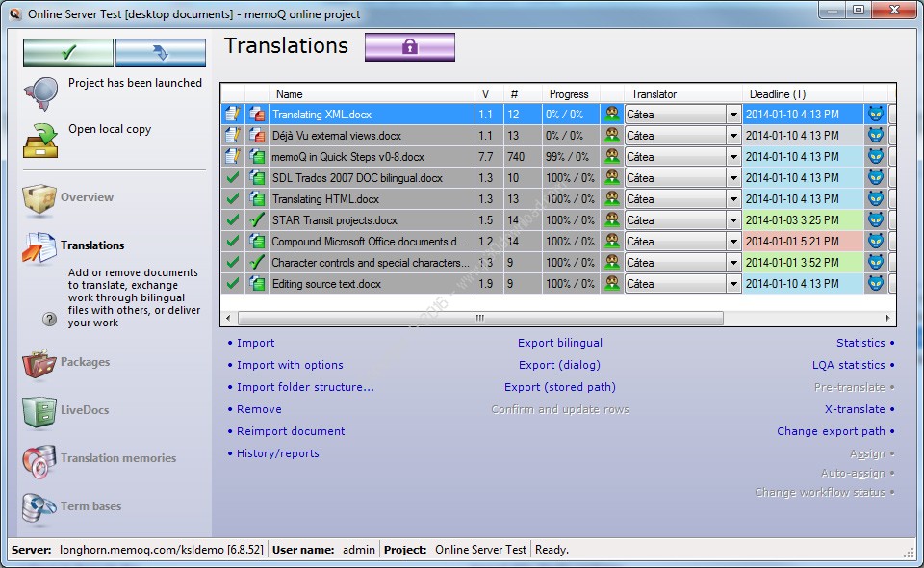Screen dimensions: 924x568
Task: Click the scrollbar right arrow
Action: [887, 318]
